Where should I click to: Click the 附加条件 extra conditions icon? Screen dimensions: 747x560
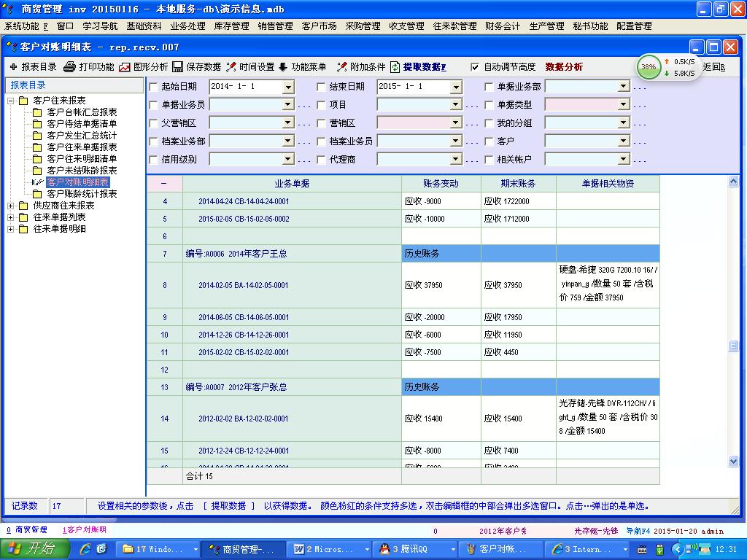click(x=341, y=67)
